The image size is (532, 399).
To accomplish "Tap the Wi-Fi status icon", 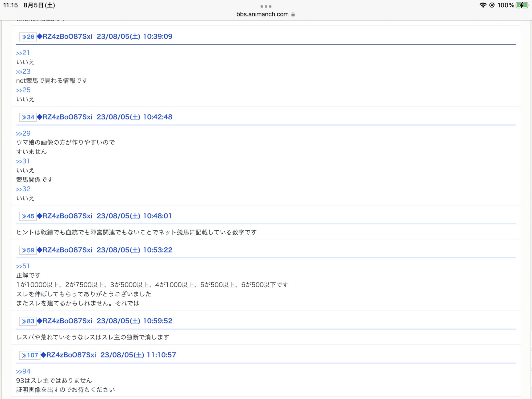I will coord(483,5).
